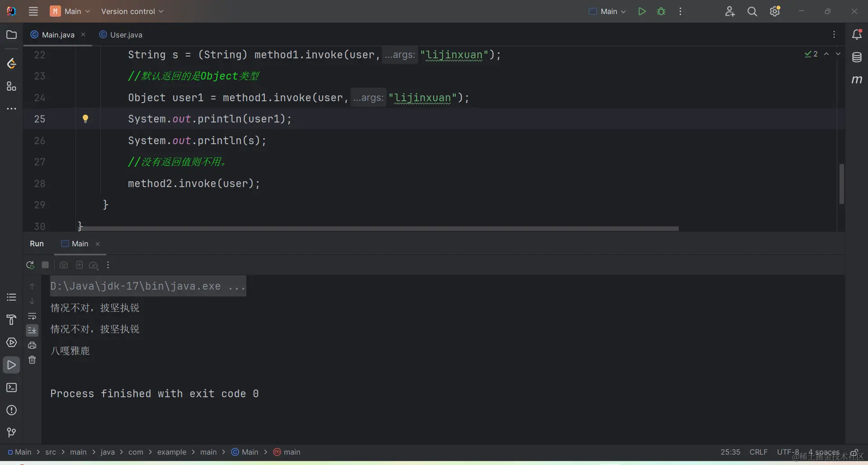Open the Structure tool window

12,86
